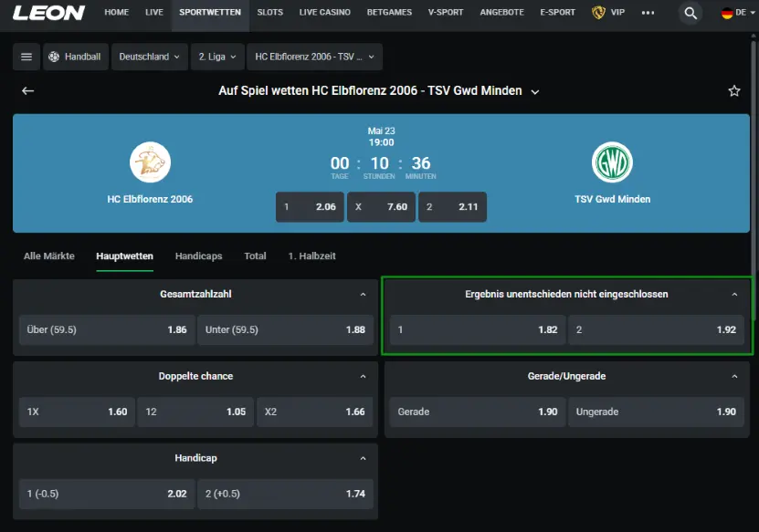Open BETGAMES in top navigation
759x532 pixels.
pos(389,12)
